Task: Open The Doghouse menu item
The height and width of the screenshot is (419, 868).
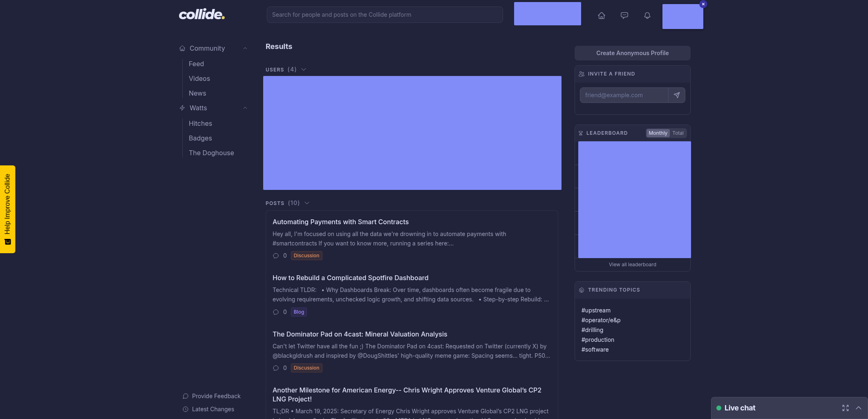Action: [x=211, y=153]
